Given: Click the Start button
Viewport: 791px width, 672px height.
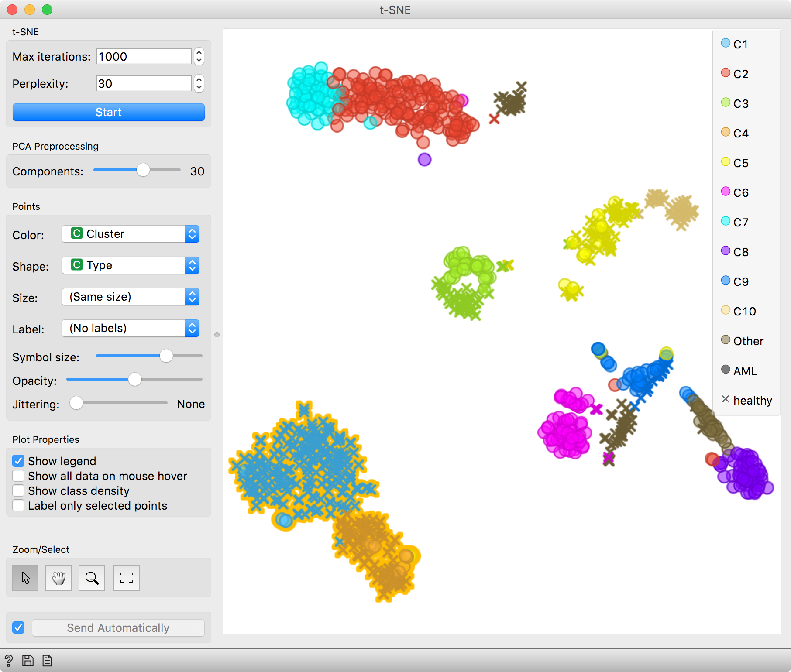Looking at the screenshot, I should 109,112.
